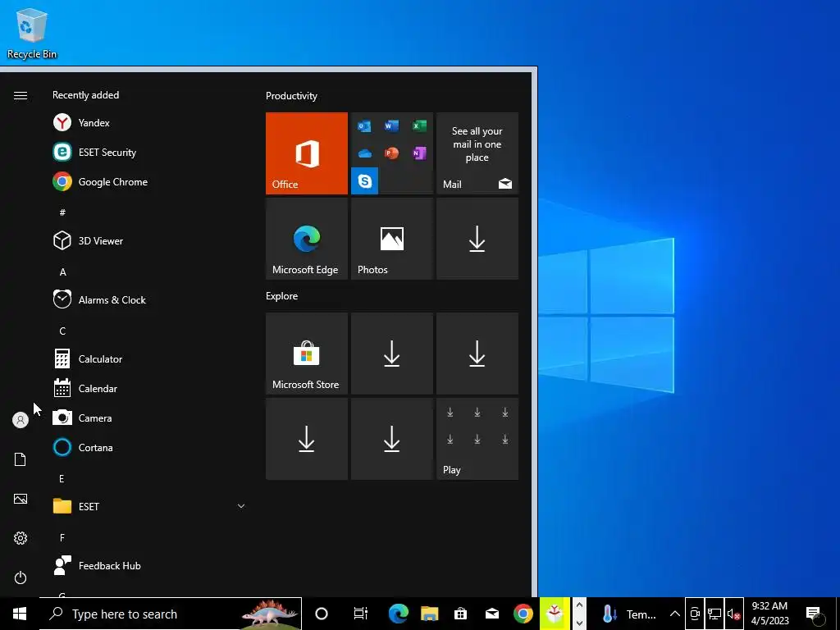Open Cortana circle on the taskbar
The height and width of the screenshot is (630, 840).
point(322,614)
